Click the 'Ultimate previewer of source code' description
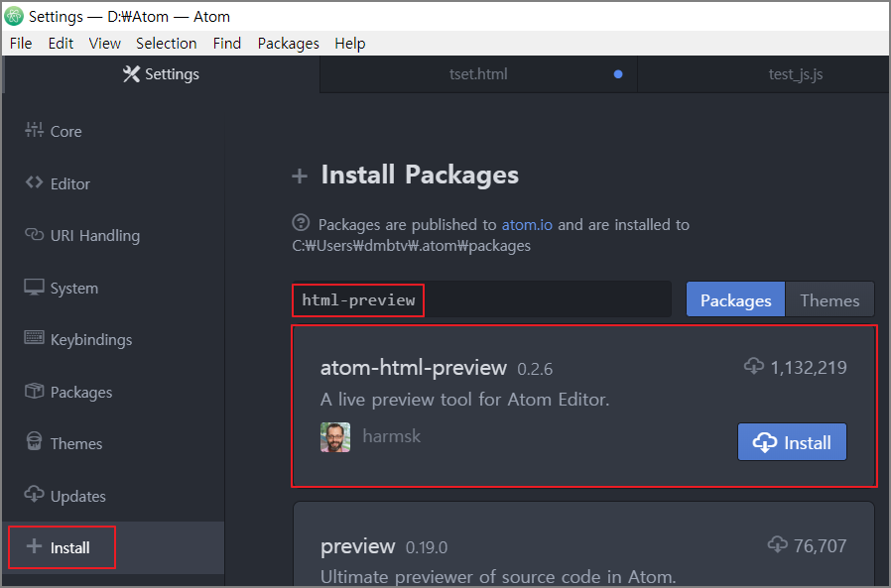This screenshot has height=588, width=891. [498, 577]
